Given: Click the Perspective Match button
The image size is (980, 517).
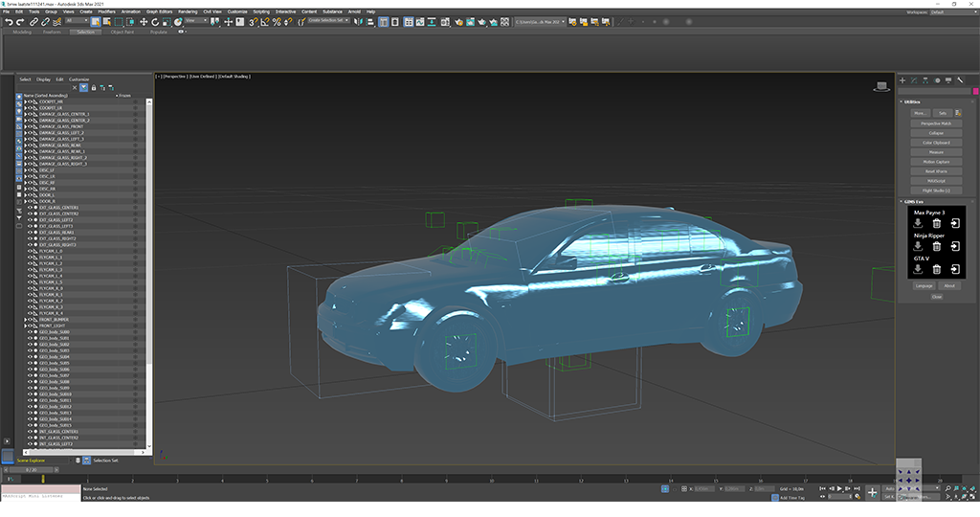Looking at the screenshot, I should click(x=936, y=124).
